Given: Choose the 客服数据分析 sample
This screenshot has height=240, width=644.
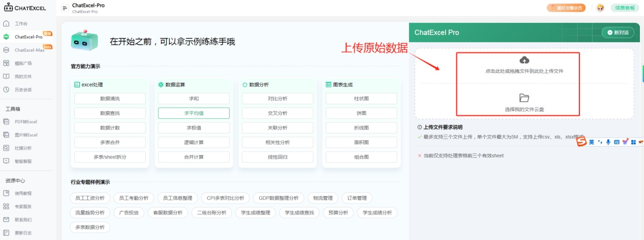Looking at the screenshot, I should pyautogui.click(x=168, y=213).
